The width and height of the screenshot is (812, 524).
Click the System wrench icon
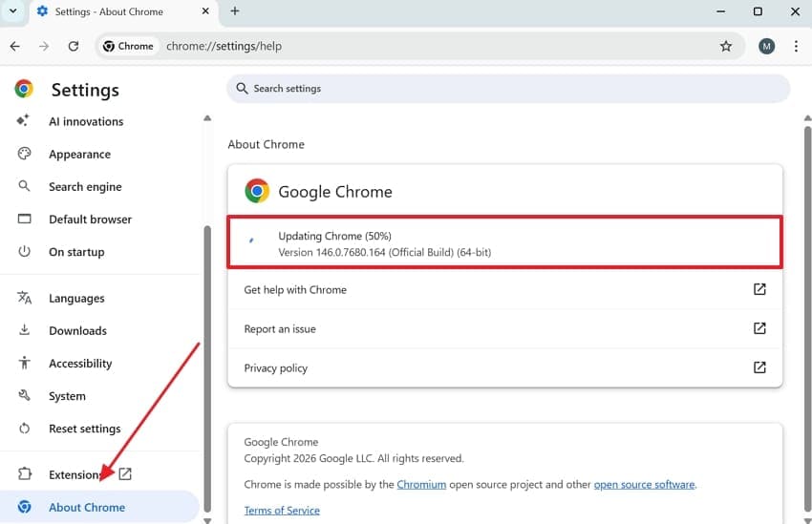24,395
